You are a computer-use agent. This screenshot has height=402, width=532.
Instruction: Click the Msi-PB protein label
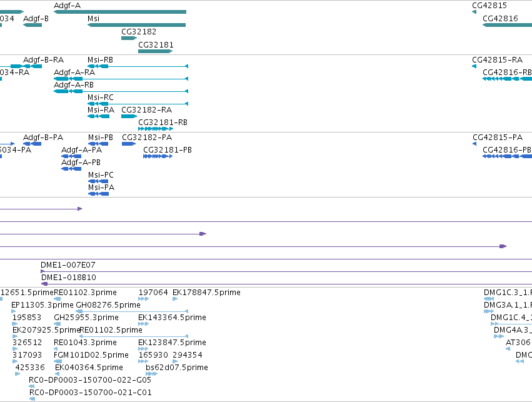click(x=101, y=138)
